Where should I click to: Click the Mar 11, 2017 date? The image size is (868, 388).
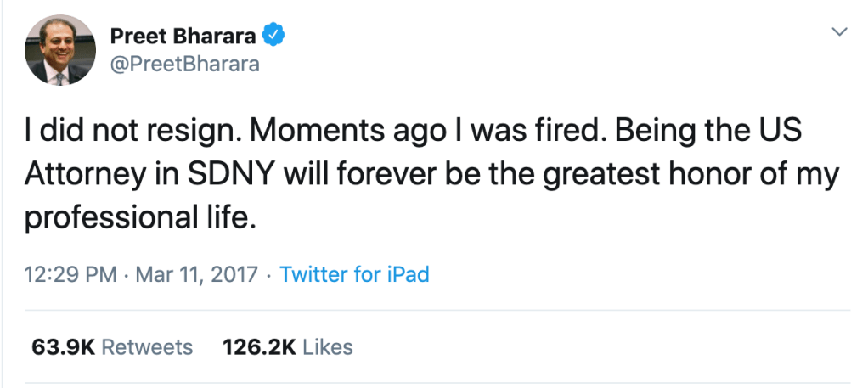click(197, 274)
